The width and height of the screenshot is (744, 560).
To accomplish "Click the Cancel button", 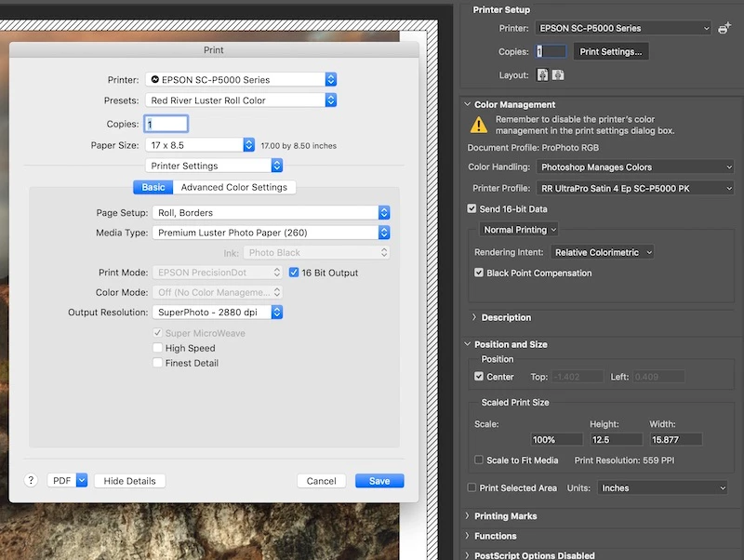I will coord(321,481).
